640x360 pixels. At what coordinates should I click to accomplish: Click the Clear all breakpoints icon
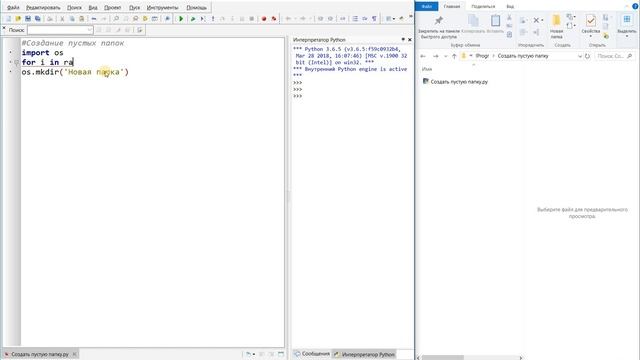point(274,19)
